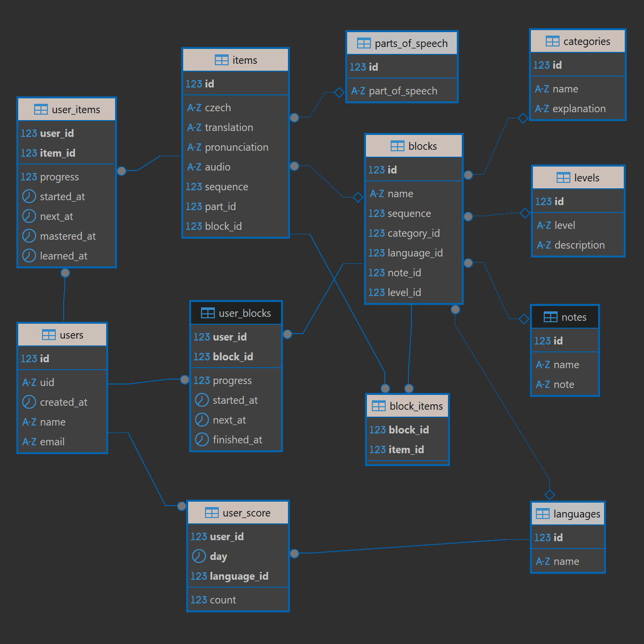Image resolution: width=644 pixels, height=644 pixels.
Task: Click the table icon on the notes header
Action: [x=550, y=317]
